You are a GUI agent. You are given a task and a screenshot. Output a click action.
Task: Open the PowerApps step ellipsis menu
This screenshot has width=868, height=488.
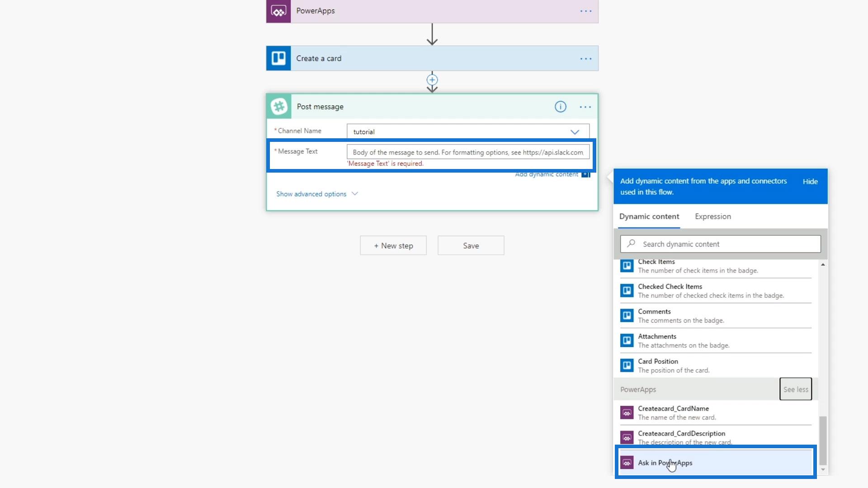point(585,11)
